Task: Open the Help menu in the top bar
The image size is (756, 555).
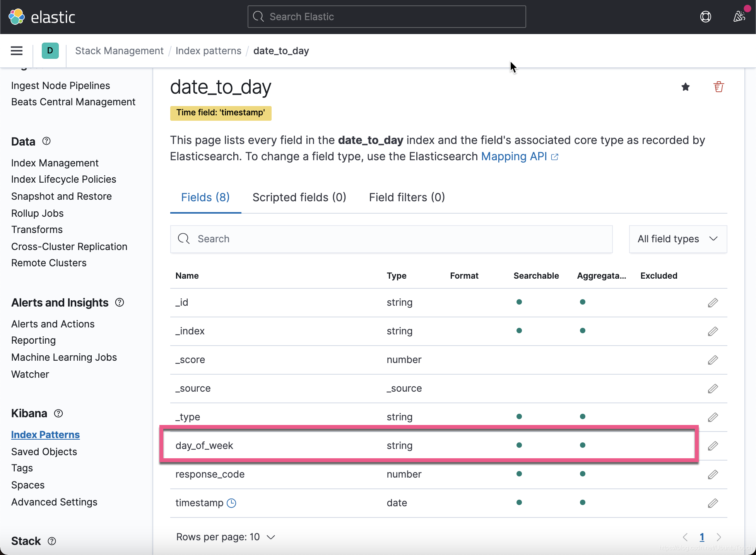Action: click(x=705, y=17)
